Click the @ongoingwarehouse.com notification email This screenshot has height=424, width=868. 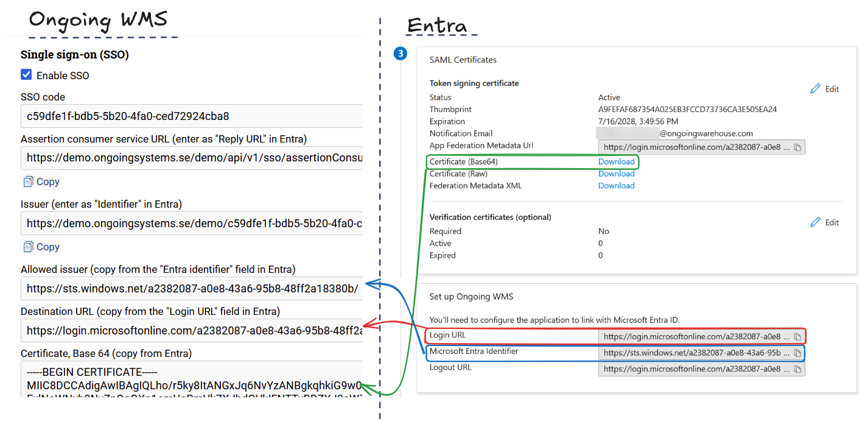(x=706, y=133)
